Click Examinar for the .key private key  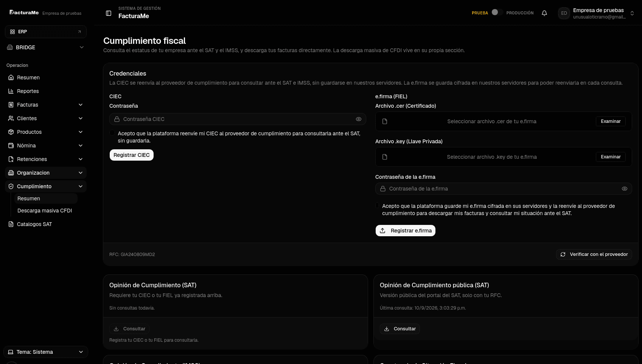pyautogui.click(x=611, y=157)
